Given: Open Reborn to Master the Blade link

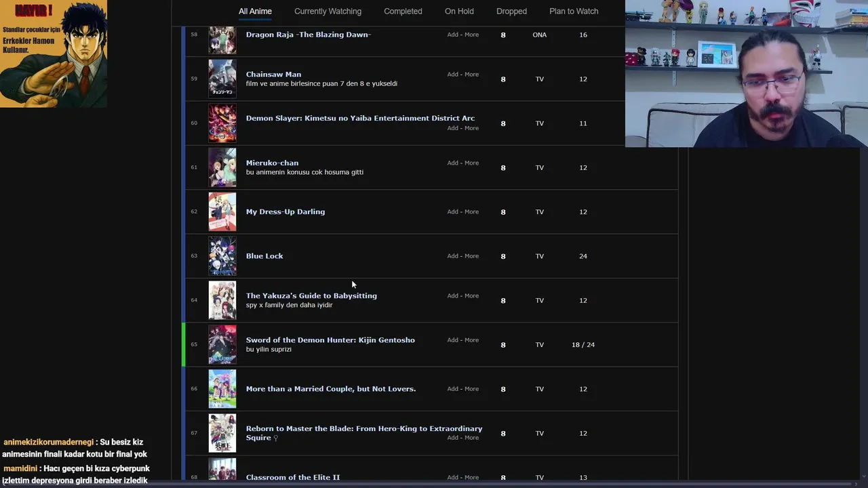Looking at the screenshot, I should point(363,433).
